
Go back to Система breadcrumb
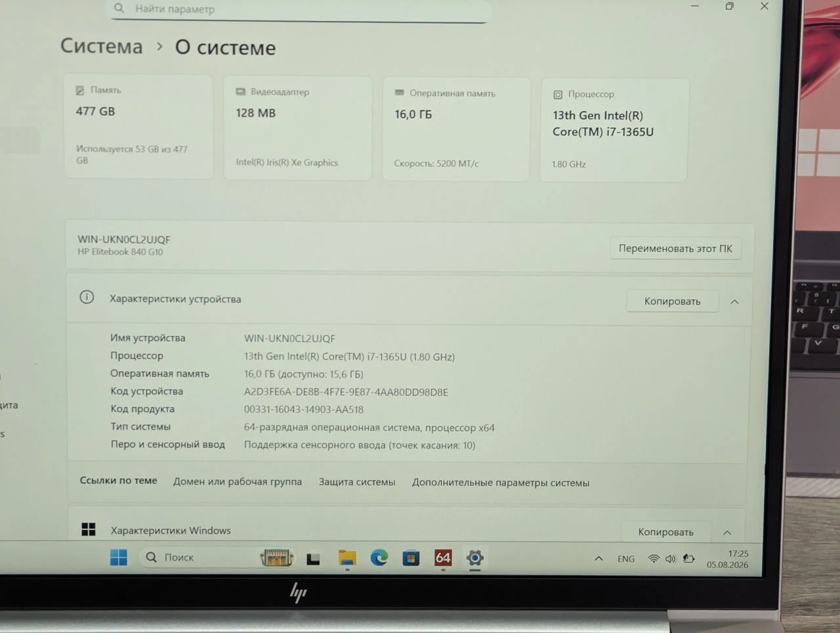[x=102, y=46]
